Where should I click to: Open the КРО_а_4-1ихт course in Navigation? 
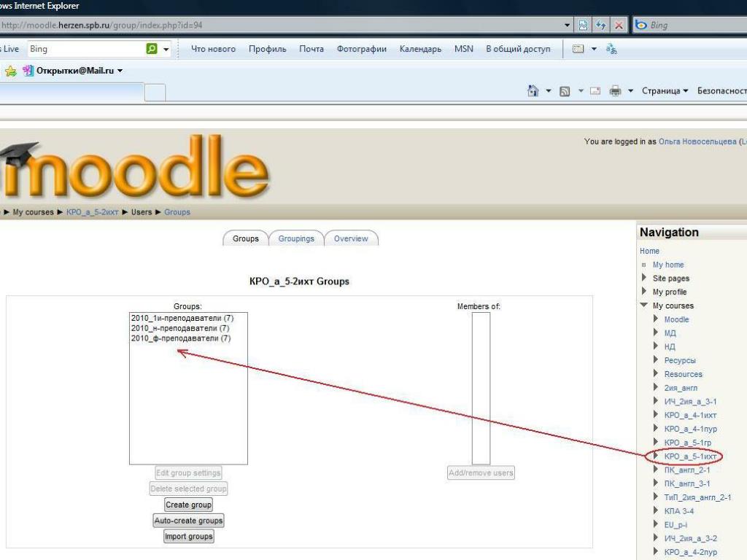690,415
